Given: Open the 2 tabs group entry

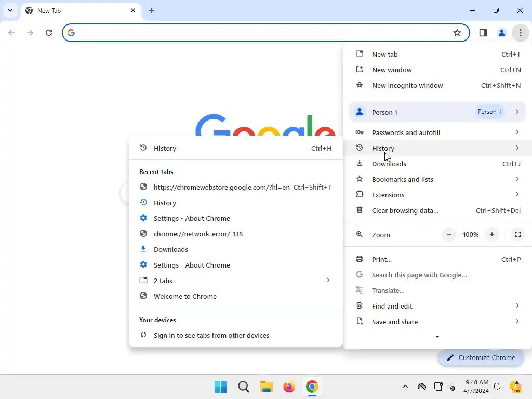Looking at the screenshot, I should coord(236,281).
